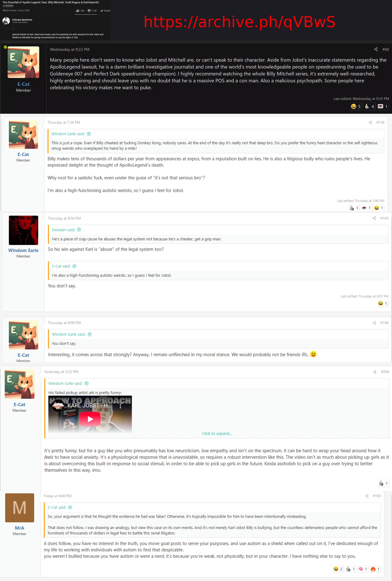Open E-Cat avatar on post #60
The height and width of the screenshot is (581, 392).
tap(24, 62)
